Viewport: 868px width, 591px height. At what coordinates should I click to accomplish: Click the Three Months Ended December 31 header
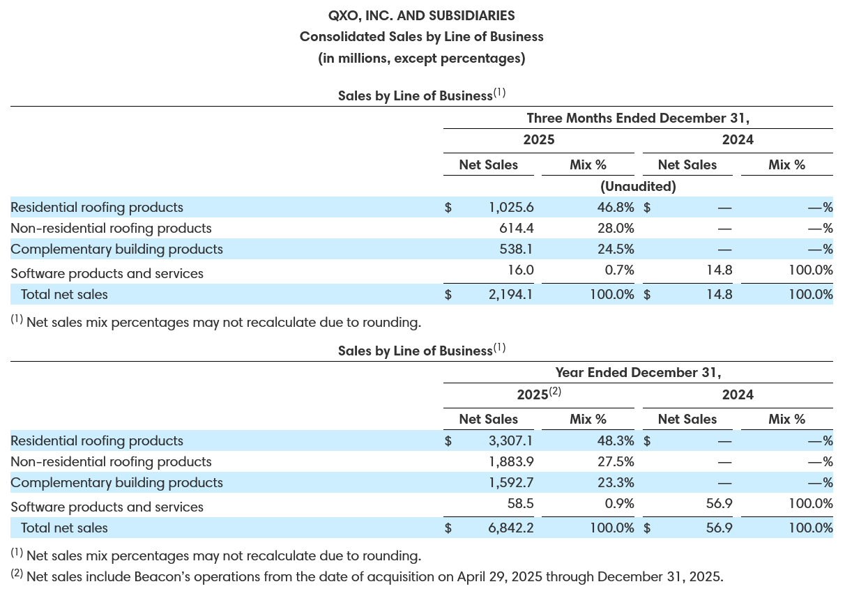(x=637, y=118)
